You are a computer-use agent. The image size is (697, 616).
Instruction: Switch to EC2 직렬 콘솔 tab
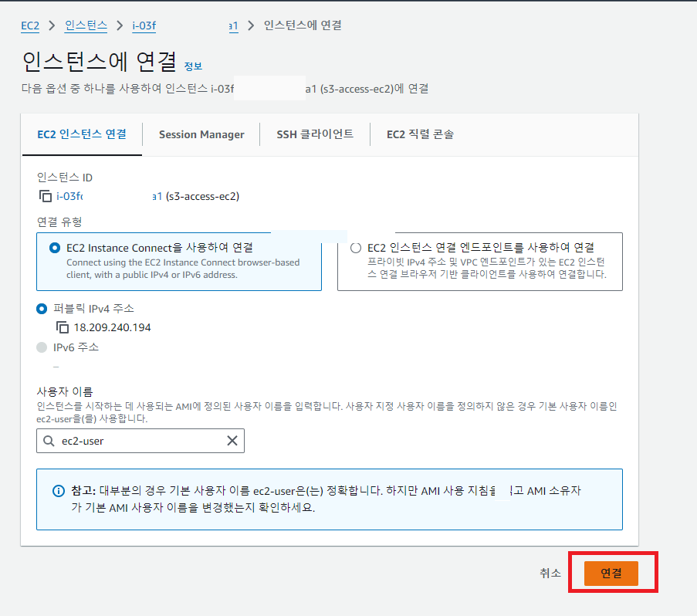420,134
